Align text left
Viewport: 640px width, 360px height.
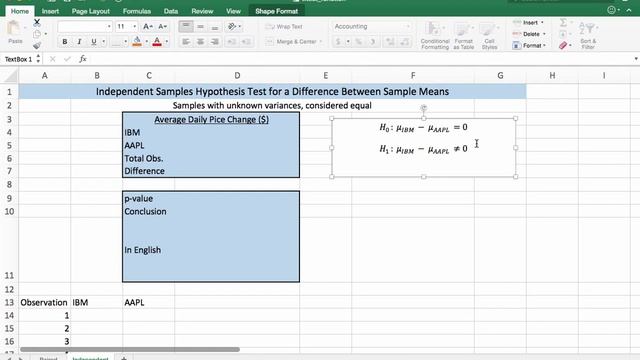click(186, 42)
